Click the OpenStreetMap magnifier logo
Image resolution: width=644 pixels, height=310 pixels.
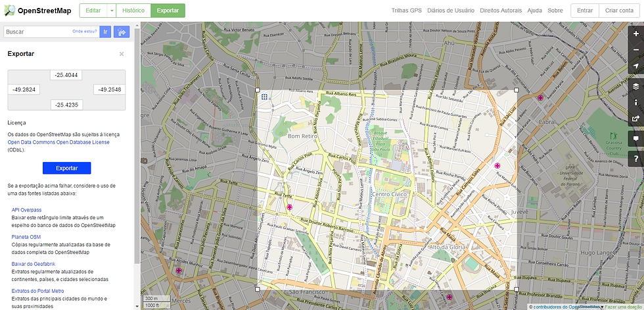tap(10, 11)
